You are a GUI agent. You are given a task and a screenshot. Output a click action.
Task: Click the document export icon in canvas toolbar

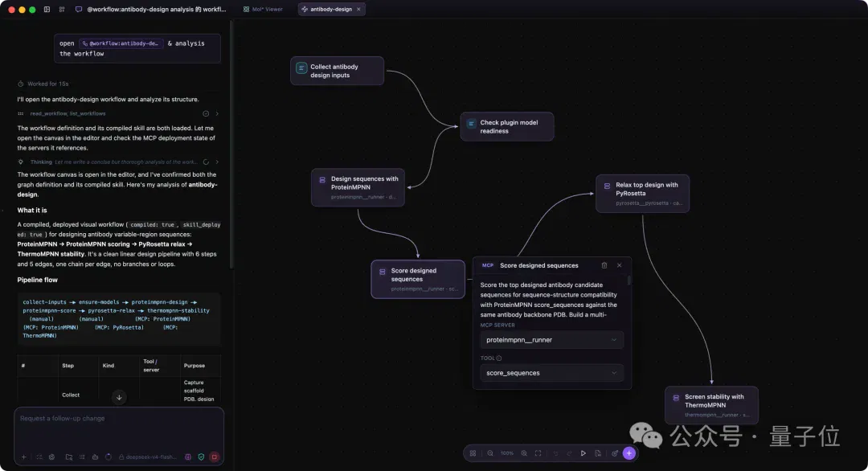pos(598,453)
